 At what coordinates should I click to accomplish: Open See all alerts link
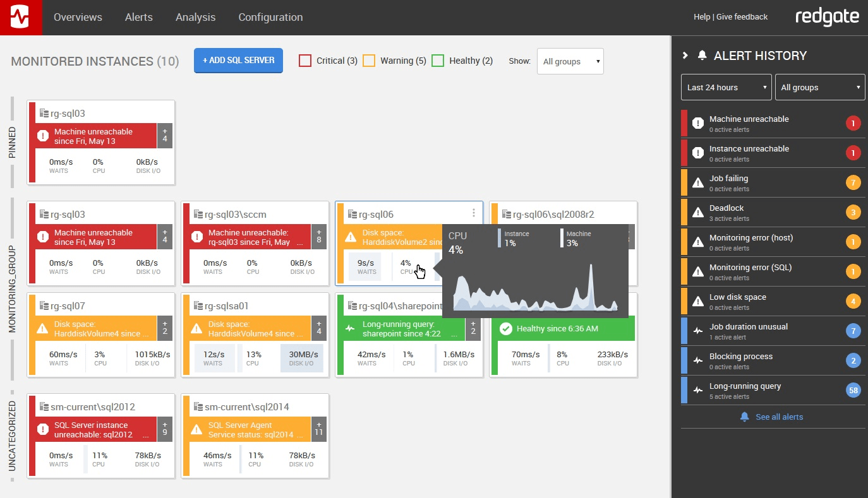[772, 417]
